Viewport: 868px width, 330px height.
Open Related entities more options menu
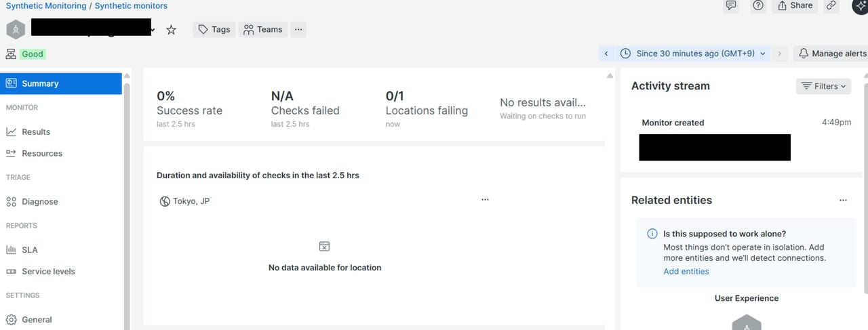tap(843, 201)
